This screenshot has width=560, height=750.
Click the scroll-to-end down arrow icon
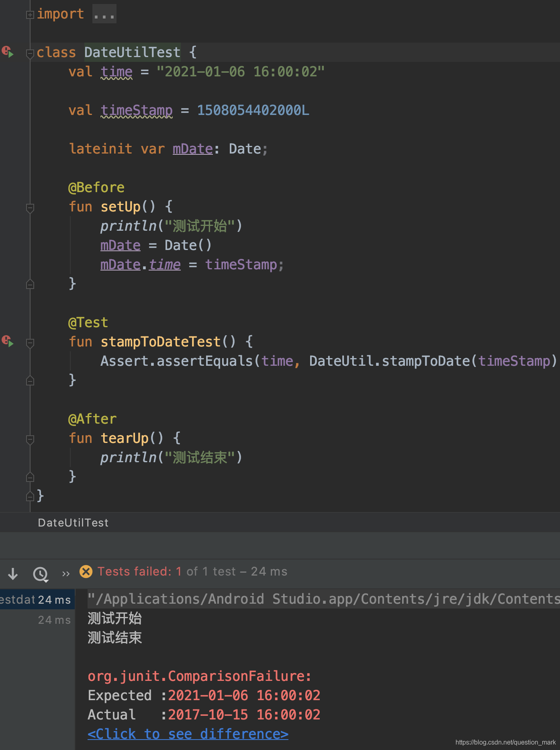(x=13, y=574)
